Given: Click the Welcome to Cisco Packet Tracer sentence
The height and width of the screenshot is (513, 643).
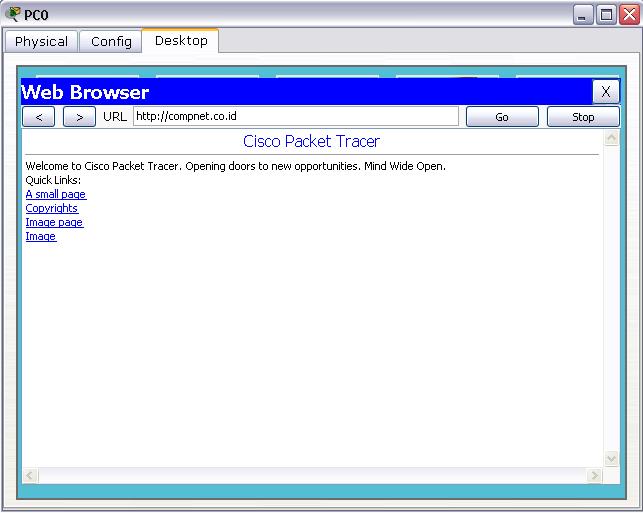Looking at the screenshot, I should [235, 166].
